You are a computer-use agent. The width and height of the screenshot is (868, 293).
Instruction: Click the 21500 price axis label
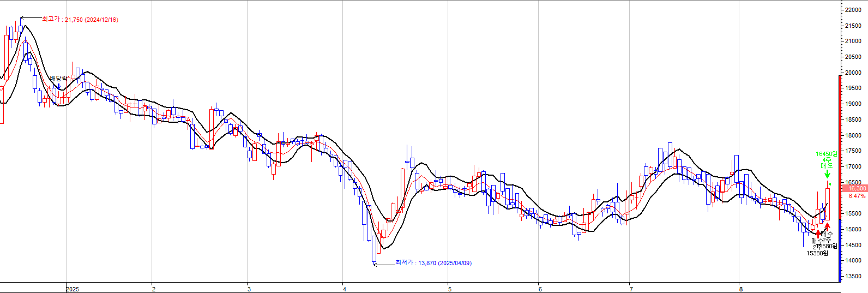tap(853, 26)
